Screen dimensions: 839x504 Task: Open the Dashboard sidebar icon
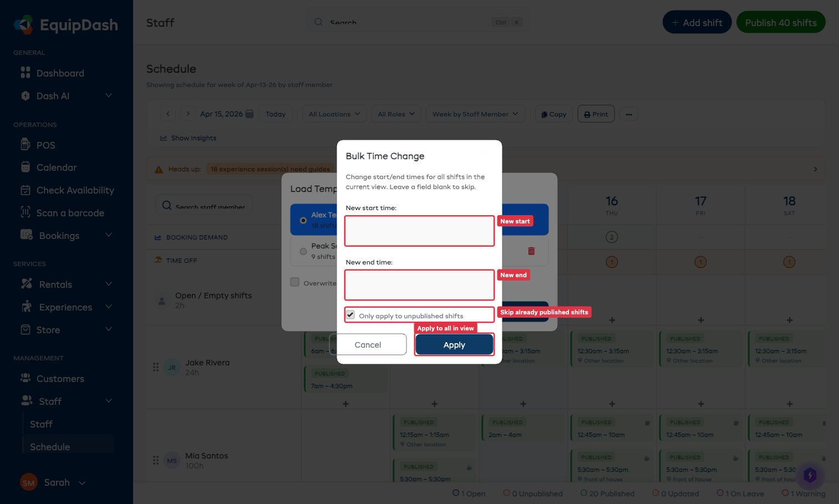point(26,73)
